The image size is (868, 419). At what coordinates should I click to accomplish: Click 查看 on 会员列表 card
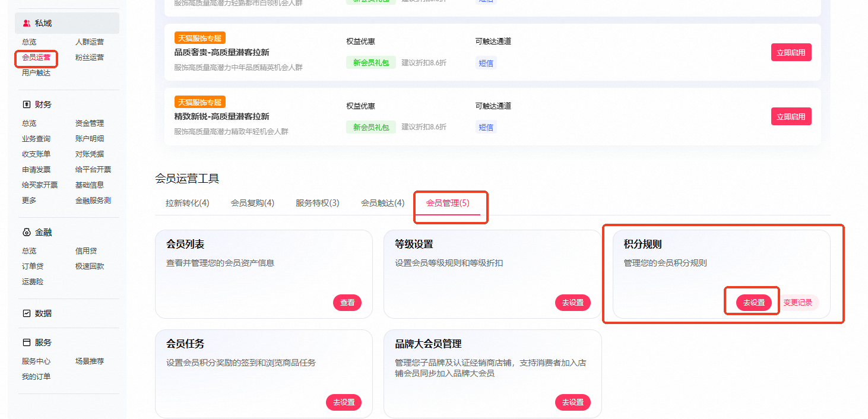347,303
